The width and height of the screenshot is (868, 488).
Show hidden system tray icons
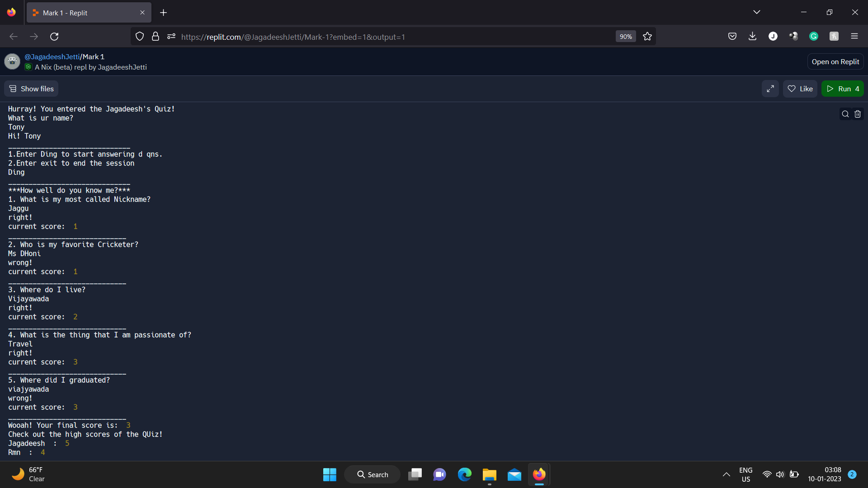(726, 474)
